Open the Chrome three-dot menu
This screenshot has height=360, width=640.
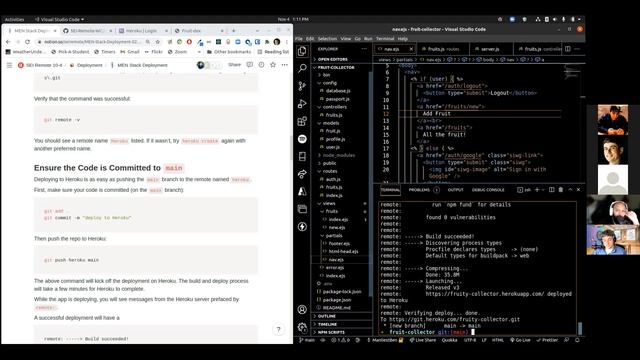coord(287,42)
